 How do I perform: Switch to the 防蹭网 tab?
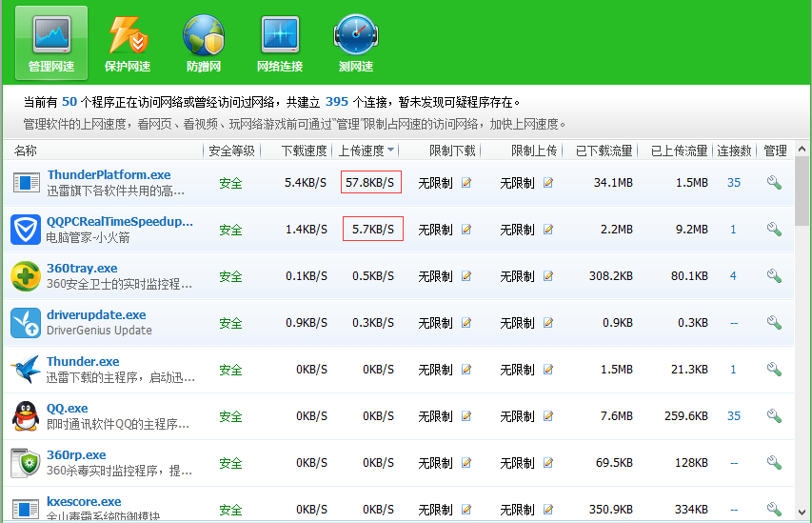204,43
